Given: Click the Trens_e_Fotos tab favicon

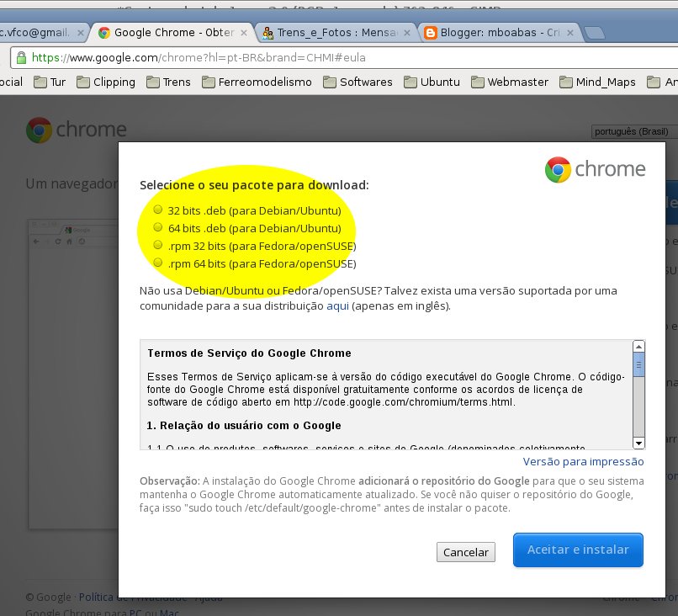Looking at the screenshot, I should pyautogui.click(x=267, y=33).
